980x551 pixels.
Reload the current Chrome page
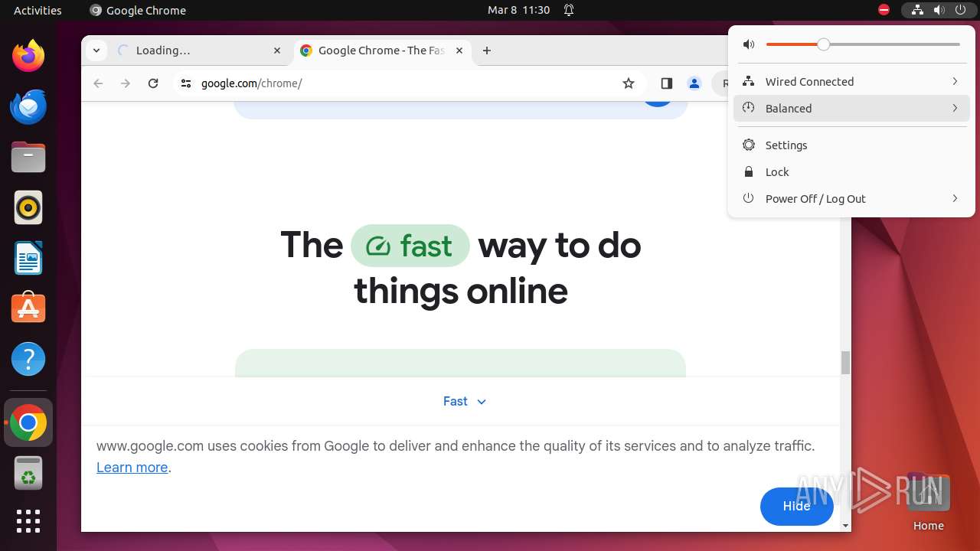[x=153, y=83]
